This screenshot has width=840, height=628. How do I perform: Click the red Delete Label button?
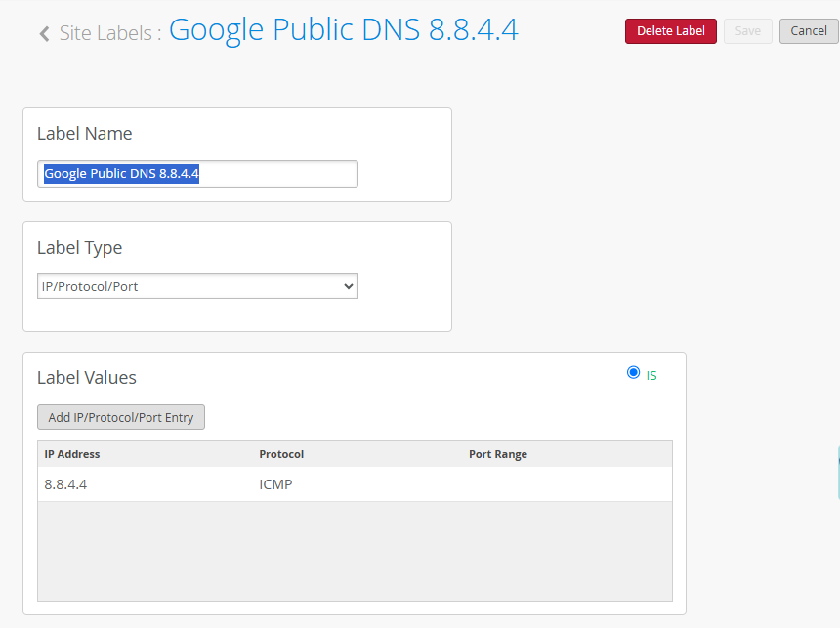point(671,31)
